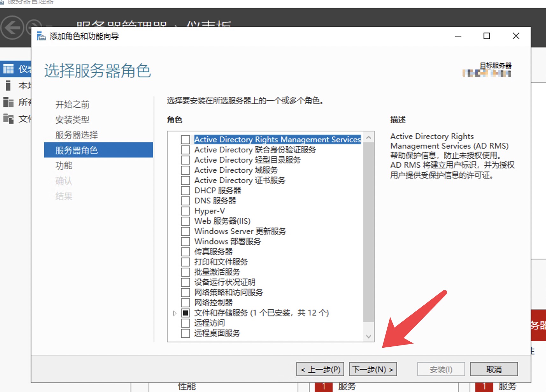Tick the 打印和文件服务 checkbox
Image resolution: width=546 pixels, height=392 pixels.
(x=185, y=262)
